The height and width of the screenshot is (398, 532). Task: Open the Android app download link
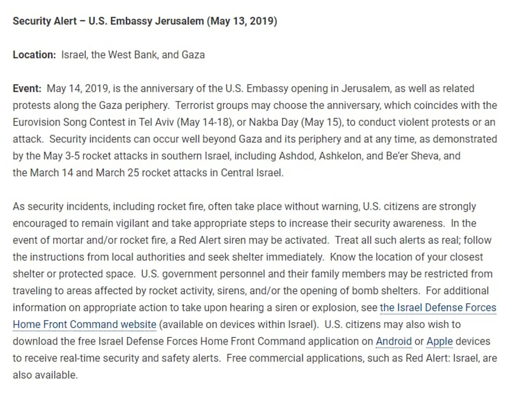(394, 341)
